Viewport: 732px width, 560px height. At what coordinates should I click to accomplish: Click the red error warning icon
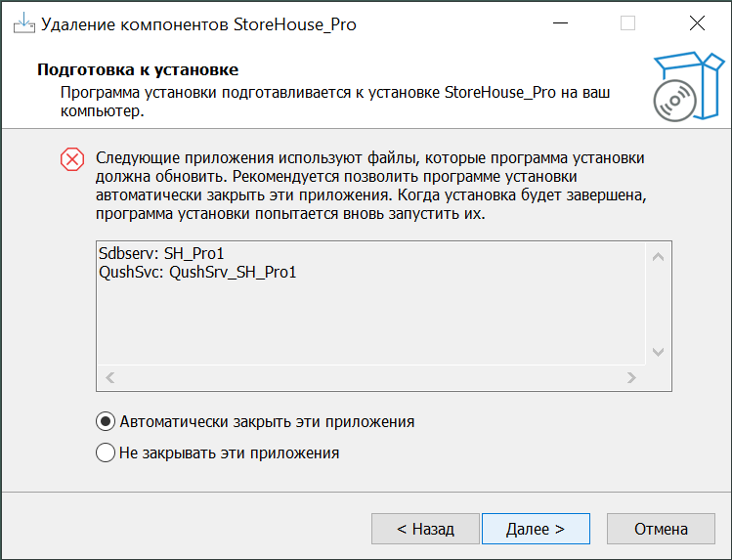click(72, 159)
